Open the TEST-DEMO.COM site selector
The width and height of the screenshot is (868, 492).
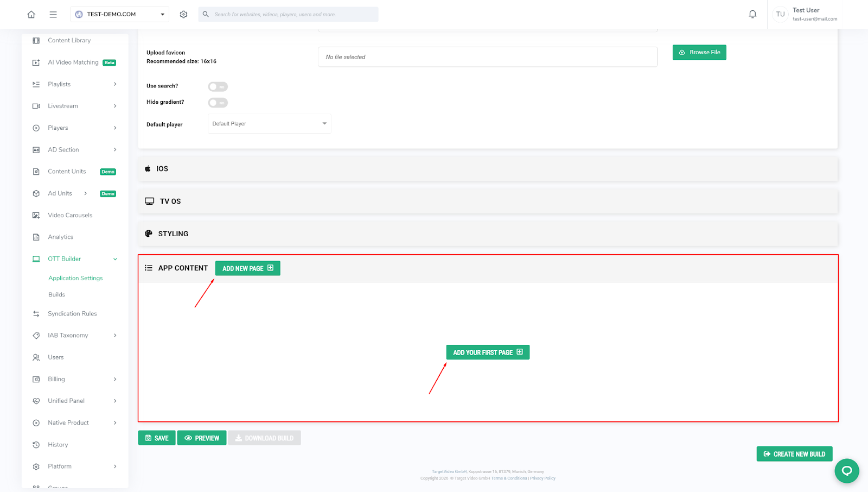[119, 15]
